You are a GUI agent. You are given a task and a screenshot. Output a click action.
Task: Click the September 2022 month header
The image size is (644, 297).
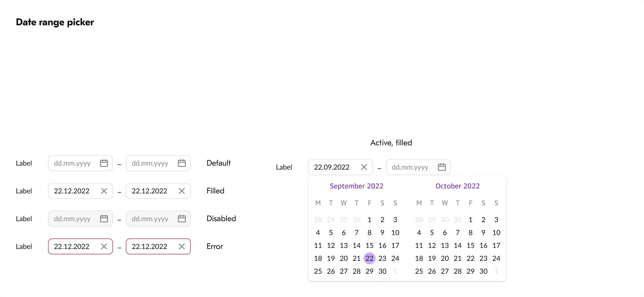pos(356,186)
